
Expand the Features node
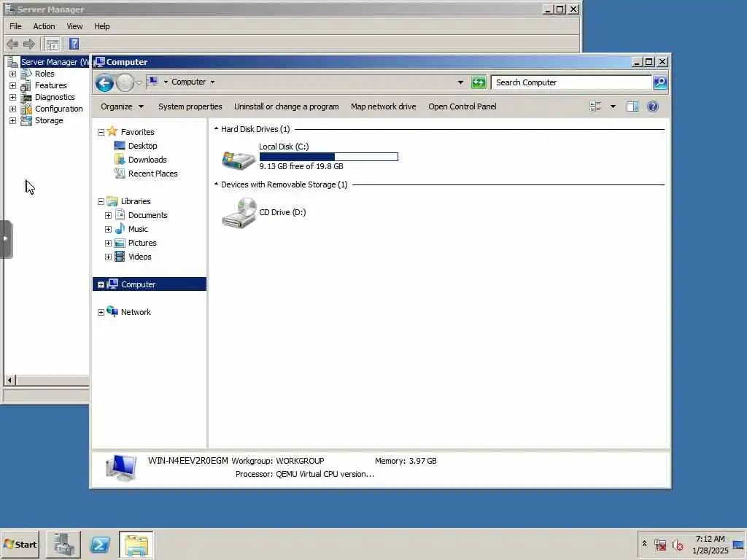point(12,86)
